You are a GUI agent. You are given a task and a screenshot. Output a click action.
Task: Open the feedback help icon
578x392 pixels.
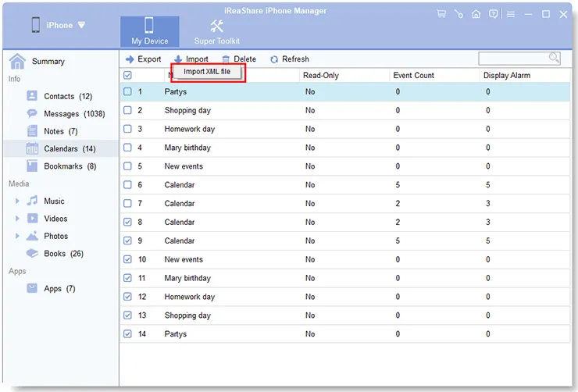coord(493,14)
